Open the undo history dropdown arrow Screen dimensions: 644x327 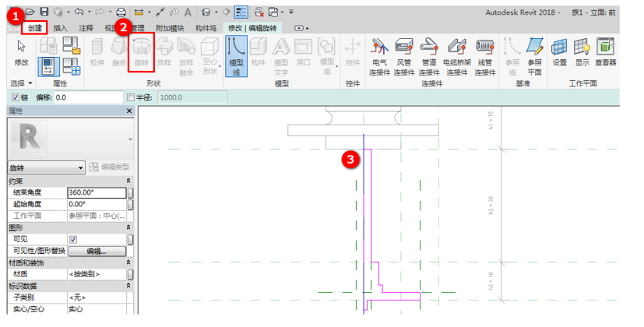point(89,12)
